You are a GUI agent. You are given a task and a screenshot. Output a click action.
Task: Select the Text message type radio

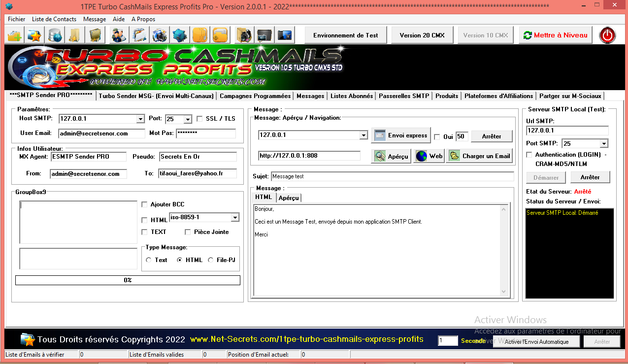coord(149,260)
